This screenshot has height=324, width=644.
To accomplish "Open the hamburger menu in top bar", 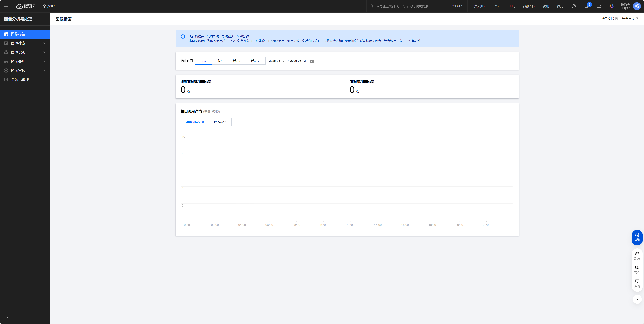I will [6, 6].
